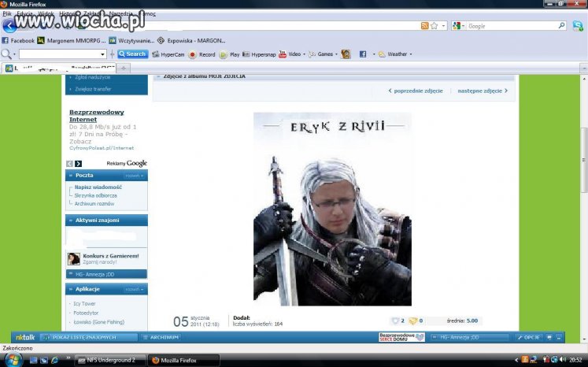Image resolution: width=588 pixels, height=367 pixels.
Task: Click the Bezprzewodowe Serce Domu banner
Action: [401, 337]
